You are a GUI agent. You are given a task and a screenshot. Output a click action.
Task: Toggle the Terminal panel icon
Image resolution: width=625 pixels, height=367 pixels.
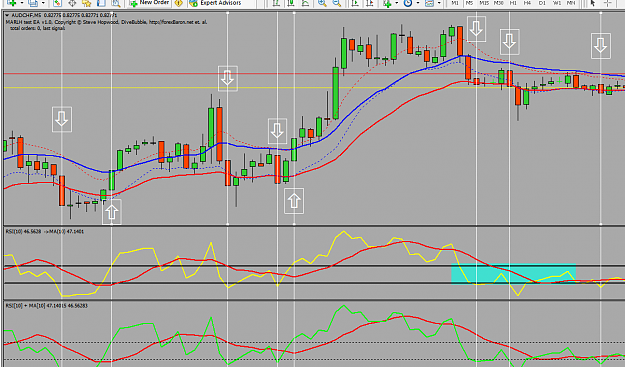pyautogui.click(x=101, y=3)
